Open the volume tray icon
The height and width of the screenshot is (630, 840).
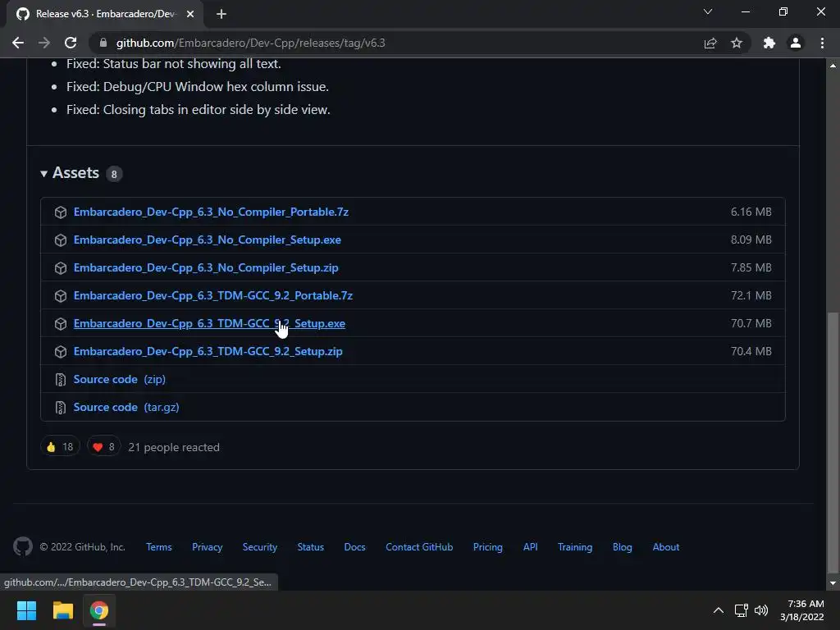click(x=760, y=610)
